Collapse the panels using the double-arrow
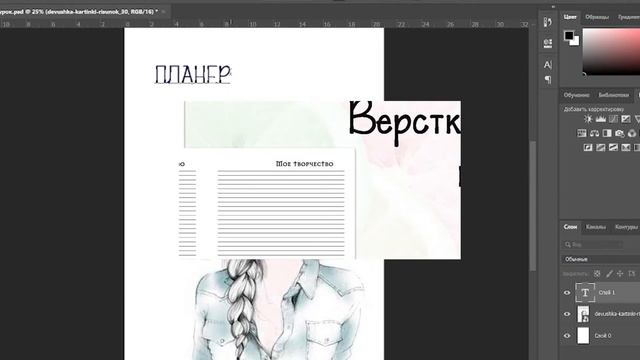This screenshot has height=360, width=640. (553, 7)
